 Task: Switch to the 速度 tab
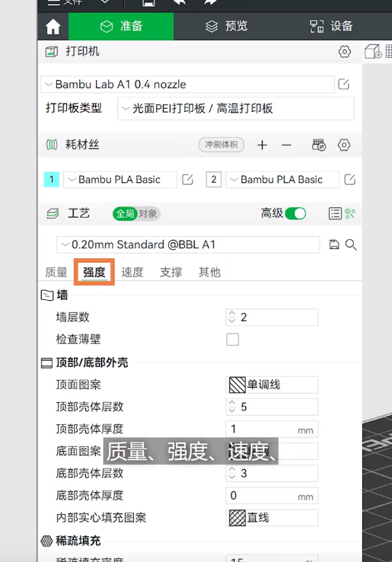point(132,272)
